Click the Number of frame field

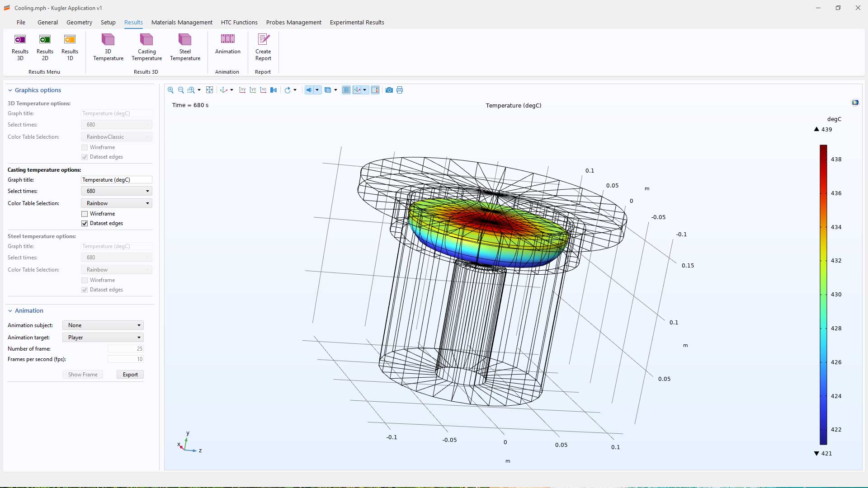pos(126,349)
